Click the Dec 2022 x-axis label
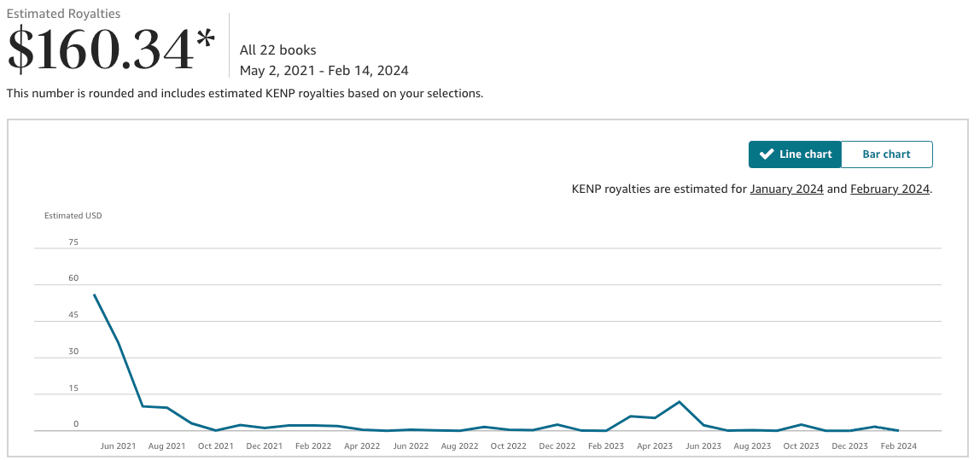980x460 pixels. (557, 446)
